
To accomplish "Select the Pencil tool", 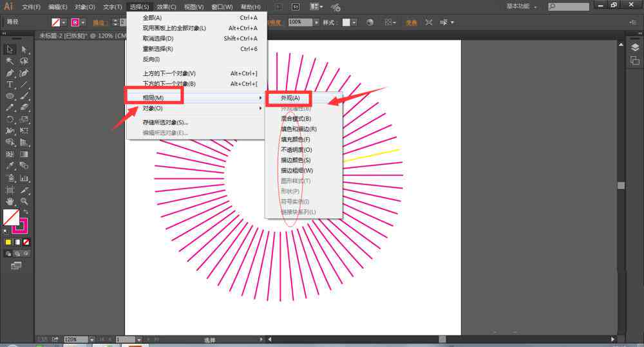I will click(10, 108).
